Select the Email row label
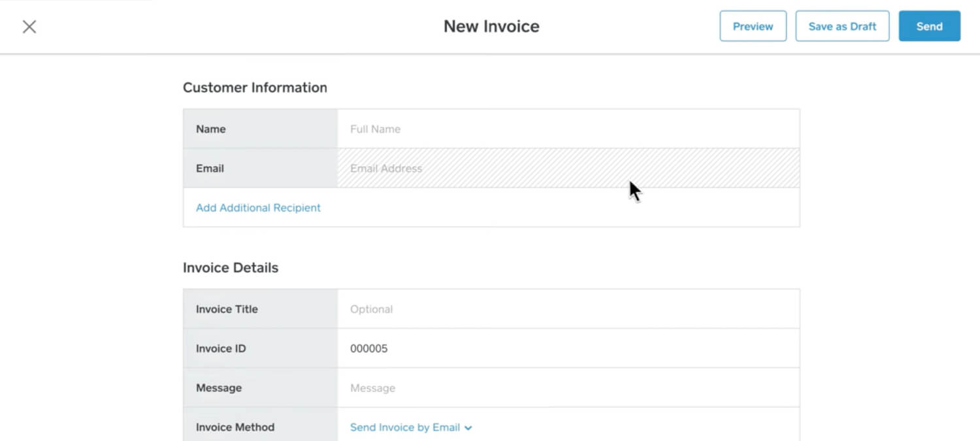The height and width of the screenshot is (441, 980). point(209,168)
